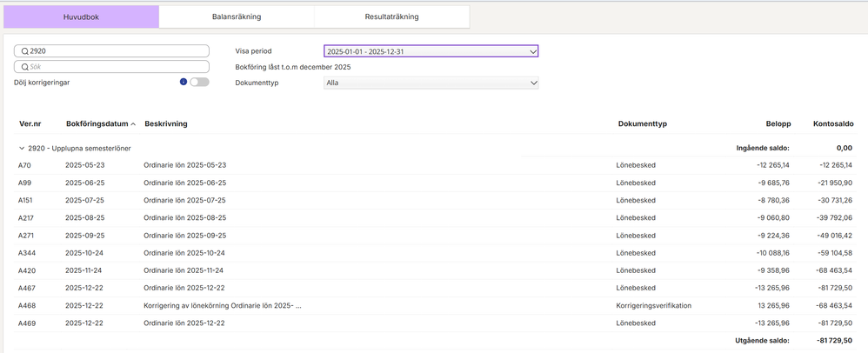The height and width of the screenshot is (353, 868).
Task: Toggle the Dölj korrigeringar switch
Action: click(x=199, y=82)
